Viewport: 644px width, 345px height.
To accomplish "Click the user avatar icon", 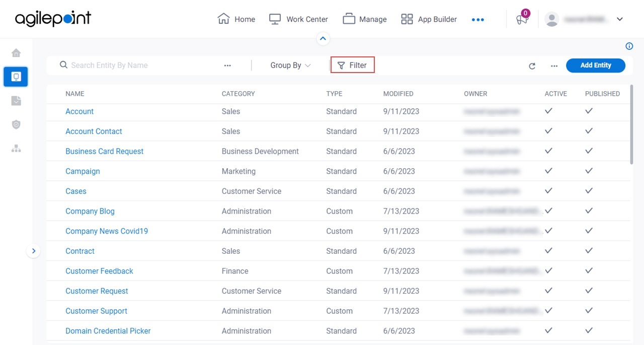I will (x=552, y=19).
